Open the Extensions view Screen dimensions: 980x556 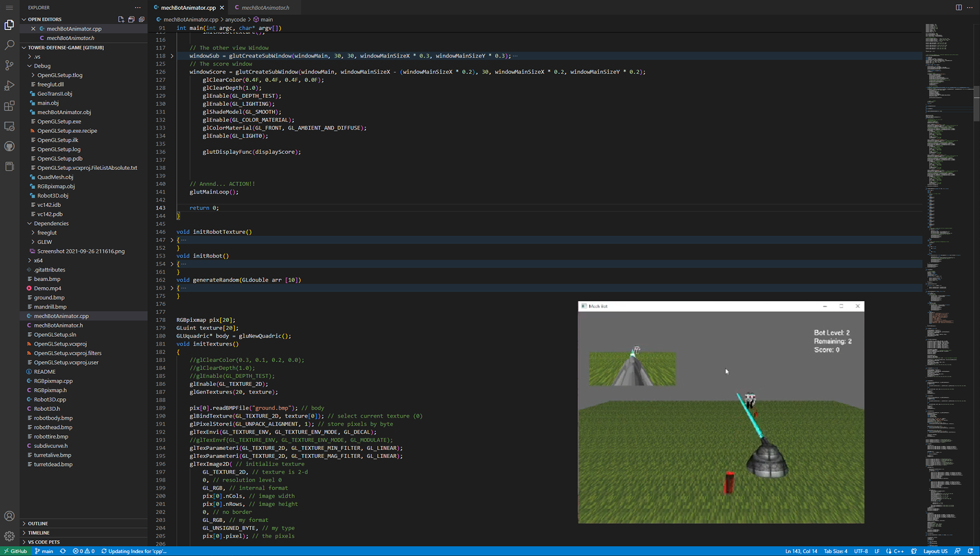point(10,106)
